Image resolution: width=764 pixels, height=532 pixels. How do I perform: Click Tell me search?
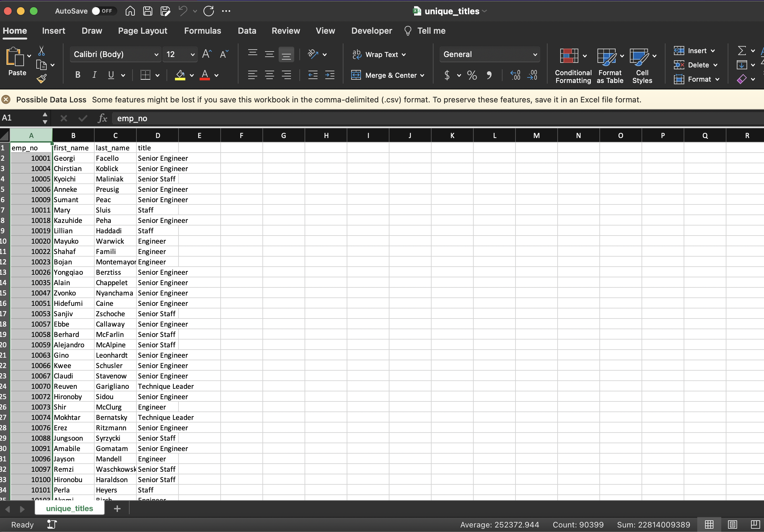(x=425, y=30)
